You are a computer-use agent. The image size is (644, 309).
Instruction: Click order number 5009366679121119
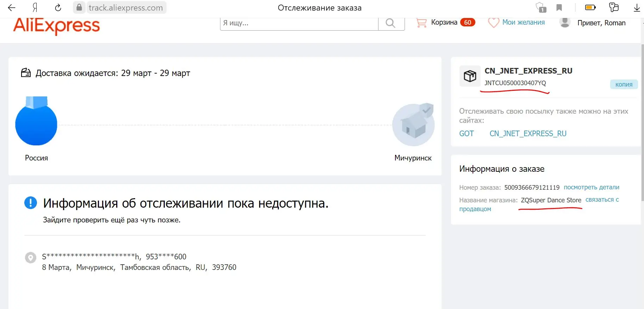tap(532, 188)
